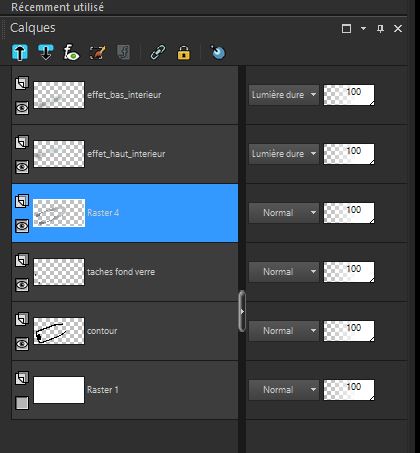Screen dimensions: 420x453
Task: Click the panel splitter collapse handle
Action: point(242,311)
